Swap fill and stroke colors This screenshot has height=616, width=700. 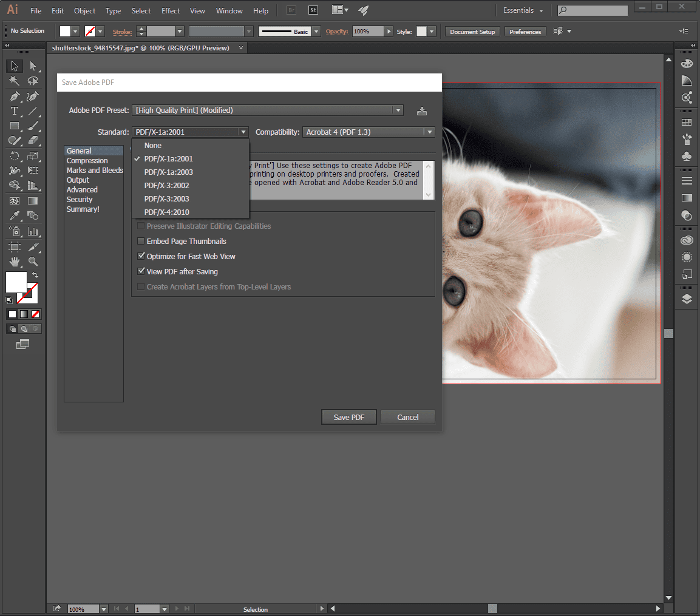click(x=35, y=275)
